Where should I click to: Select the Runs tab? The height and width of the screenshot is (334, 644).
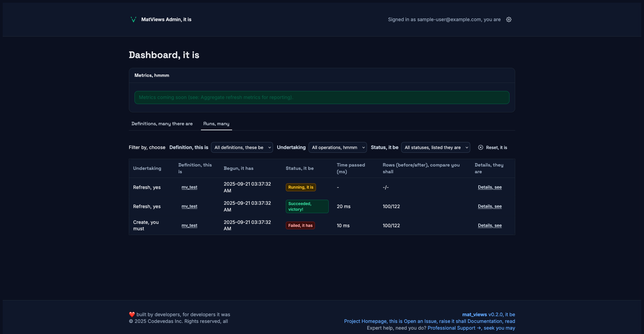click(216, 124)
